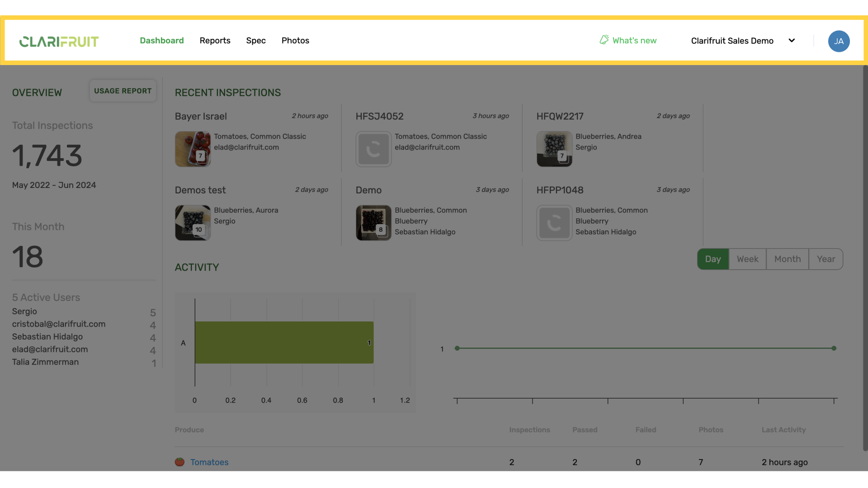This screenshot has width=868, height=488.
Task: Expand Clarifruit Sales Demo dropdown arrow
Action: pos(792,41)
